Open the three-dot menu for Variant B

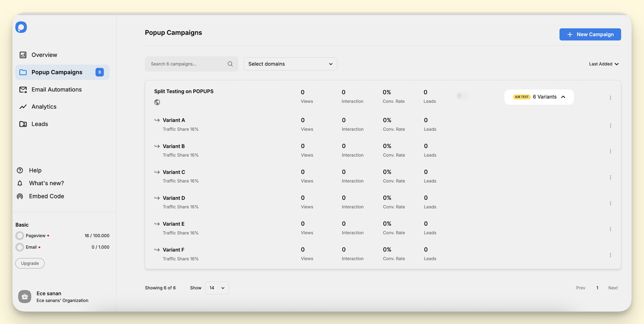tap(610, 151)
